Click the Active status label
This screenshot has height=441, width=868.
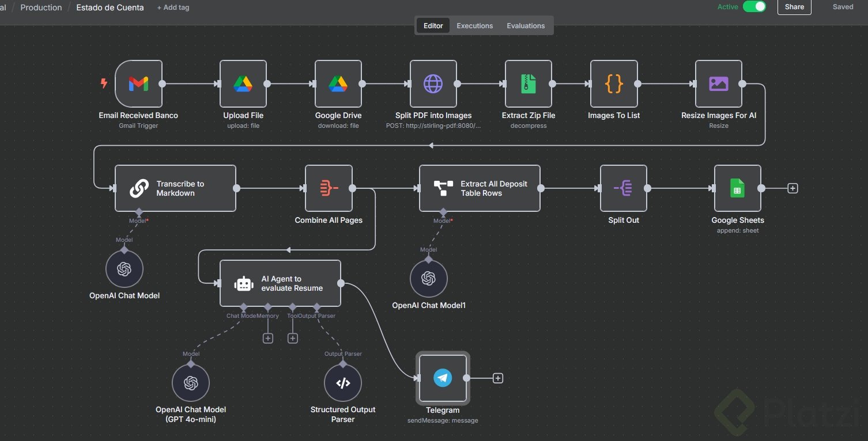click(727, 7)
